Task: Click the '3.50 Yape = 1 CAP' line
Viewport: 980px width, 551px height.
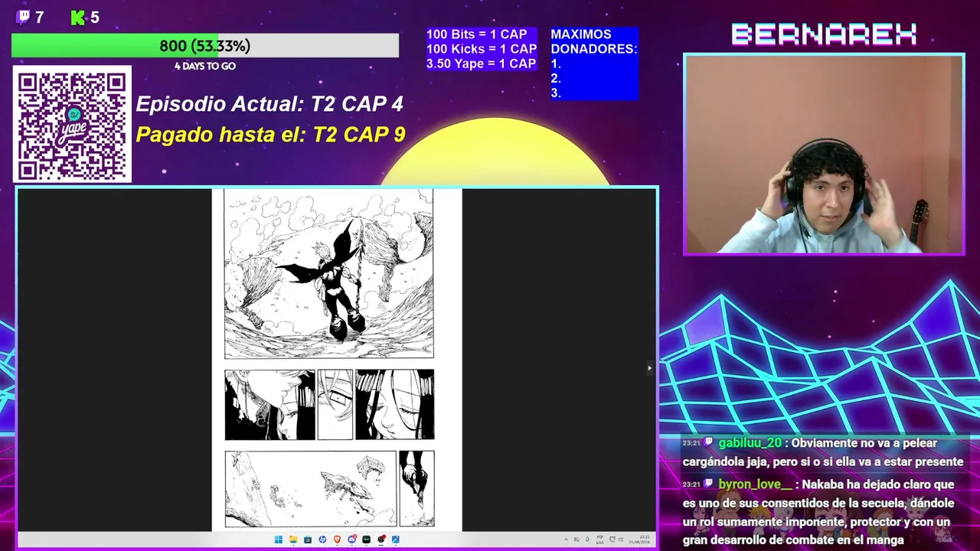Action: coord(481,64)
